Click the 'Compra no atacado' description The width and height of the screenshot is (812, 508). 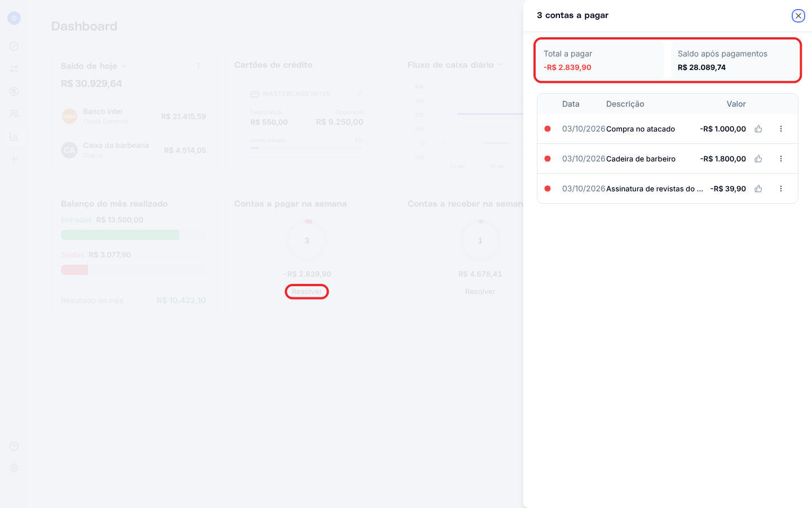pyautogui.click(x=641, y=129)
